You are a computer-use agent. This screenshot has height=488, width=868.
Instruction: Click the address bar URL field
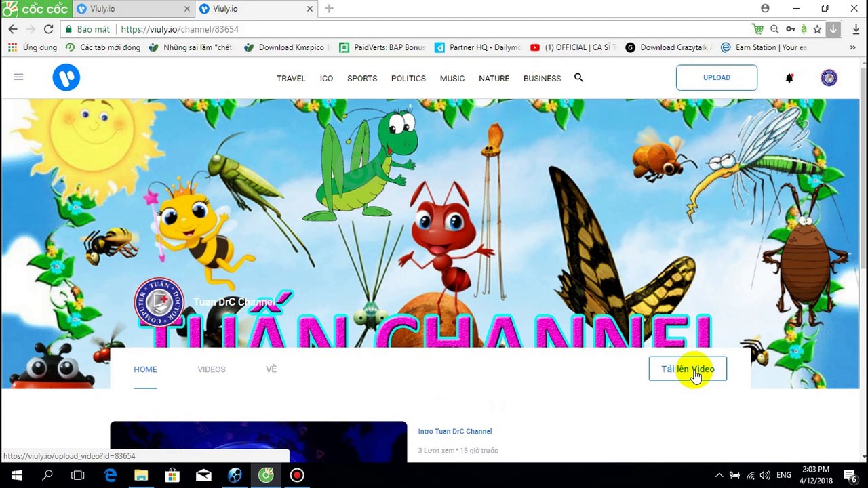[407, 29]
